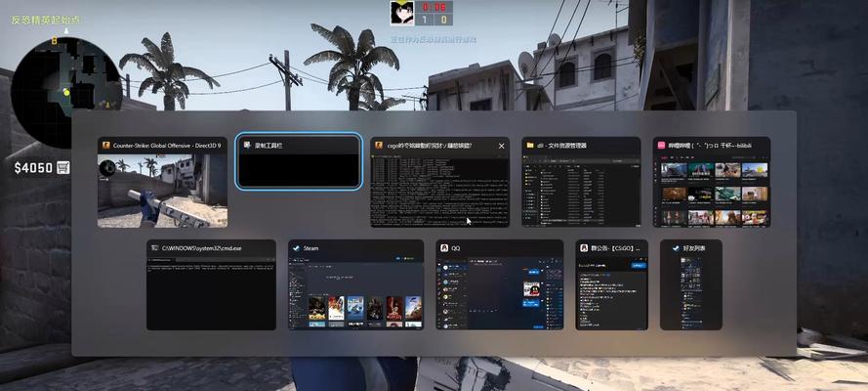Image resolution: width=868 pixels, height=391 pixels.
Task: Click the title text "录制工具栏"
Action: coord(269,146)
